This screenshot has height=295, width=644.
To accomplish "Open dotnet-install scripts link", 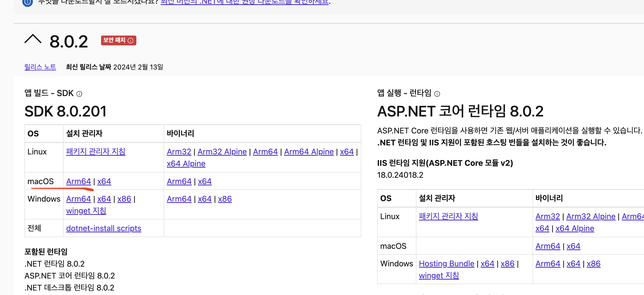I will tap(103, 228).
